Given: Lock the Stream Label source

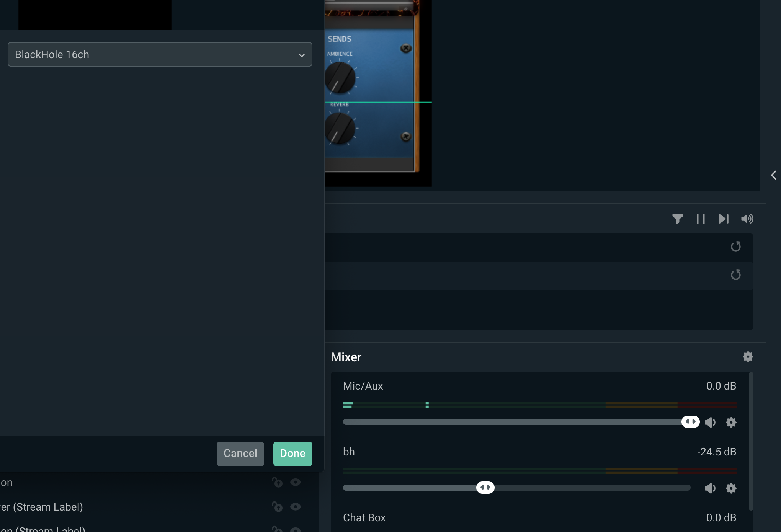Looking at the screenshot, I should (277, 507).
